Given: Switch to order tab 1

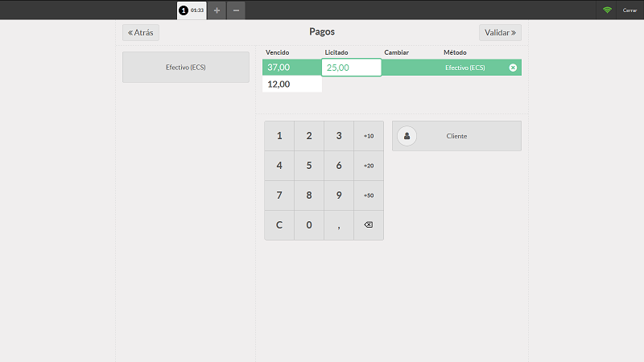Looking at the screenshot, I should point(192,10).
